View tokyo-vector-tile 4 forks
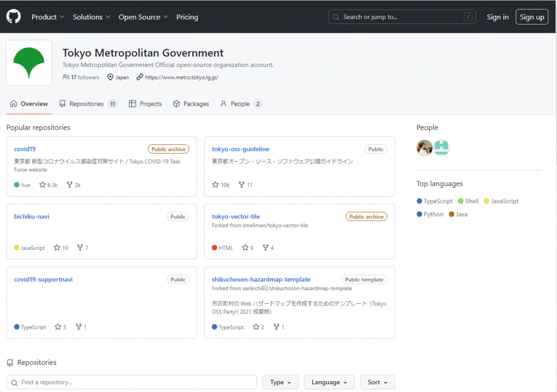This screenshot has height=392, width=557. (268, 248)
